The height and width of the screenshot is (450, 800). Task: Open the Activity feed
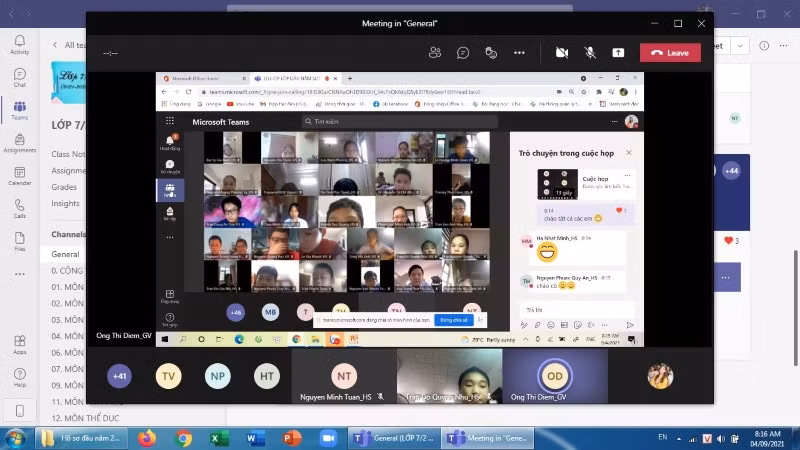(19, 44)
